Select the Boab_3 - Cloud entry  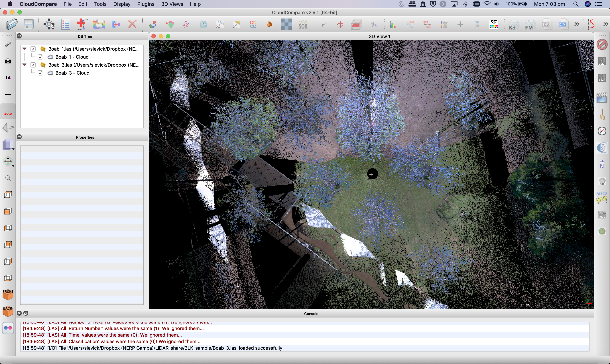pyautogui.click(x=72, y=73)
